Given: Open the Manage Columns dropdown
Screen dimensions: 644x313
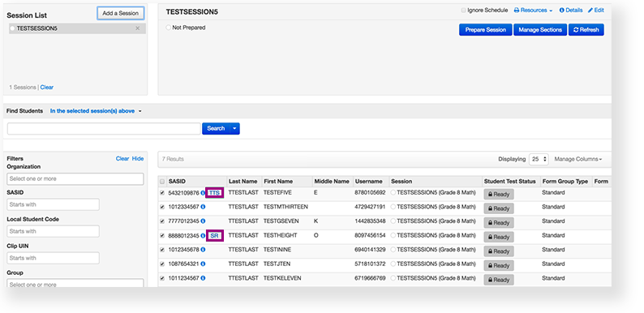Looking at the screenshot, I should click(x=577, y=159).
